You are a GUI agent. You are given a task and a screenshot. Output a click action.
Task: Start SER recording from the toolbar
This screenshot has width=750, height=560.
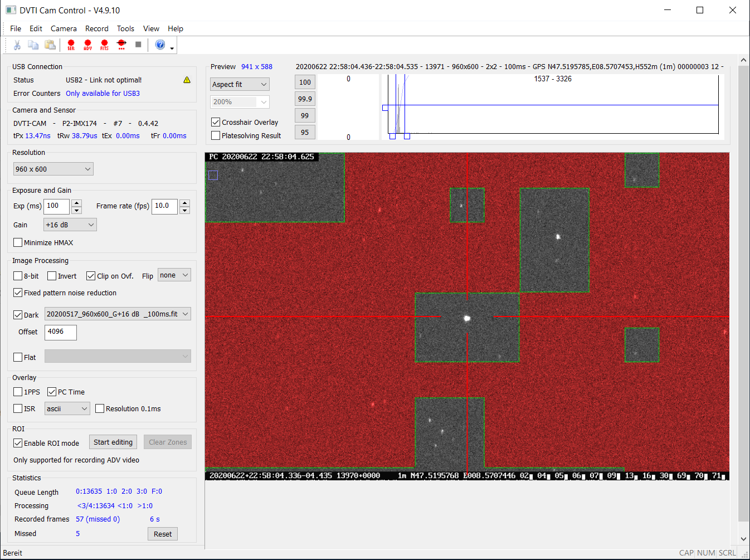click(x=71, y=45)
